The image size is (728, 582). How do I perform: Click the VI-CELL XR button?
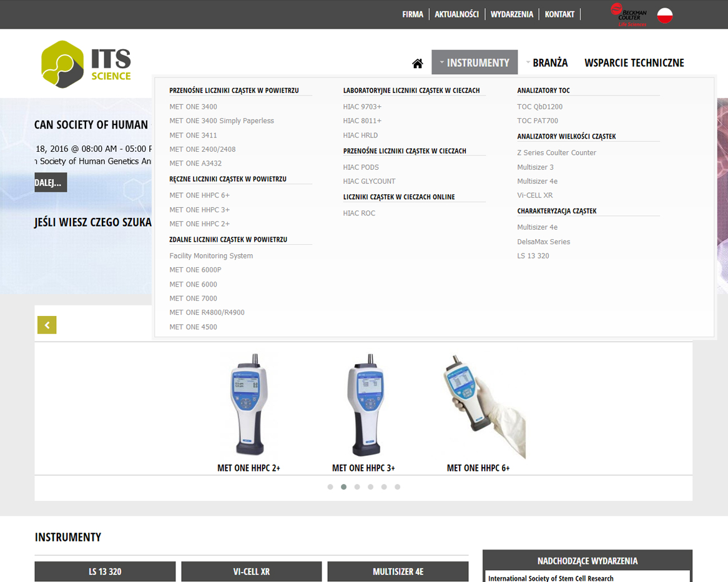click(251, 571)
